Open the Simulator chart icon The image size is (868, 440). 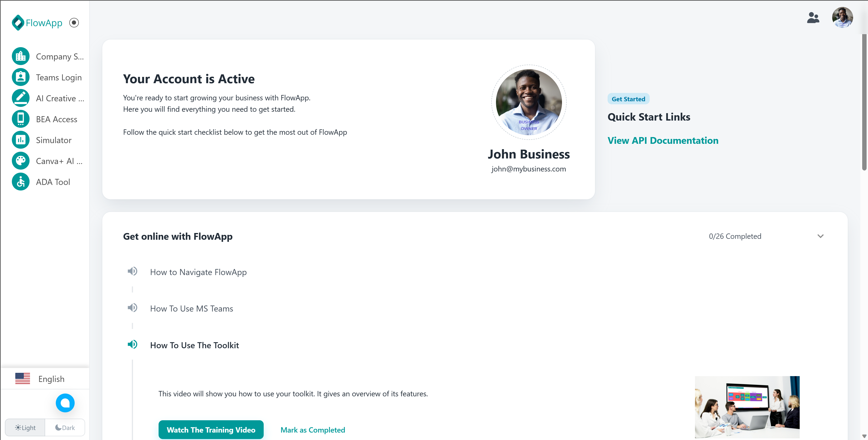pyautogui.click(x=20, y=140)
